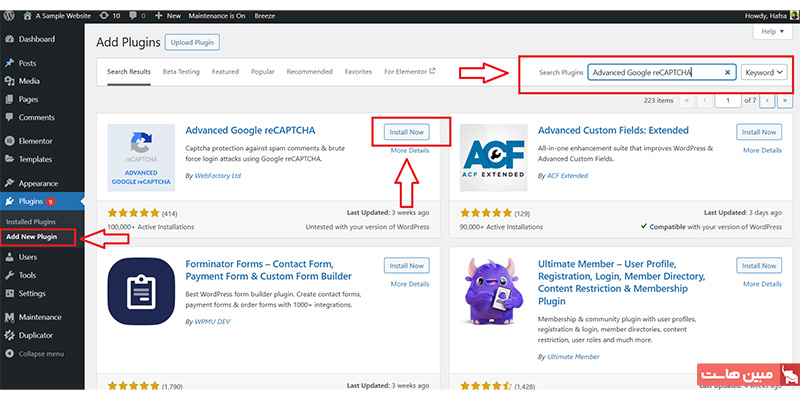Open Appearance in the sidebar
800x400 pixels.
(38, 183)
